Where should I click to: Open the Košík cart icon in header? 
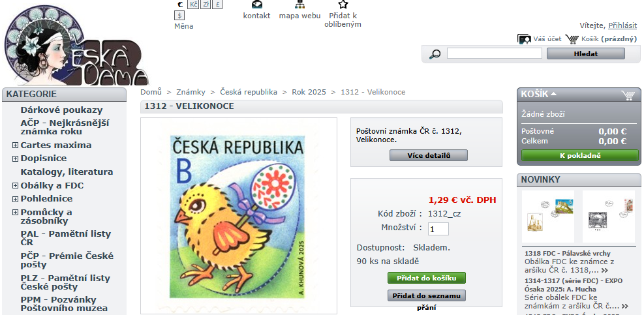pos(572,39)
